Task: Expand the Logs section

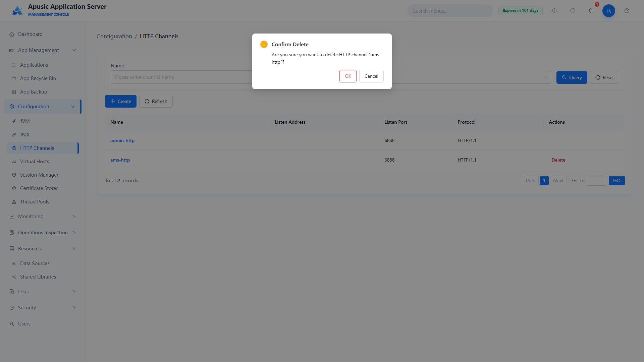Action: tap(43, 292)
